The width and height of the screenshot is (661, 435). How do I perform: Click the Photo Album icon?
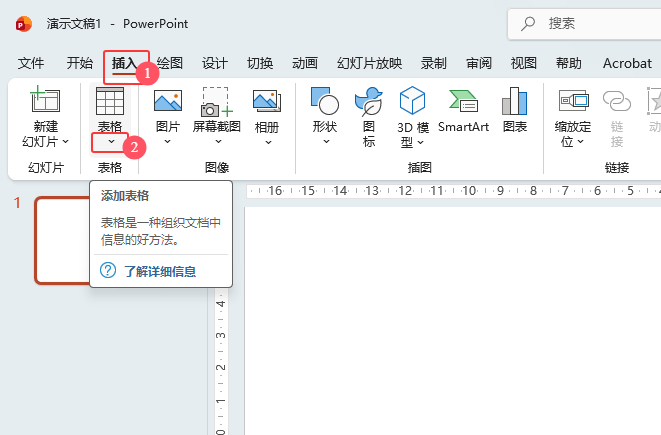pos(267,101)
